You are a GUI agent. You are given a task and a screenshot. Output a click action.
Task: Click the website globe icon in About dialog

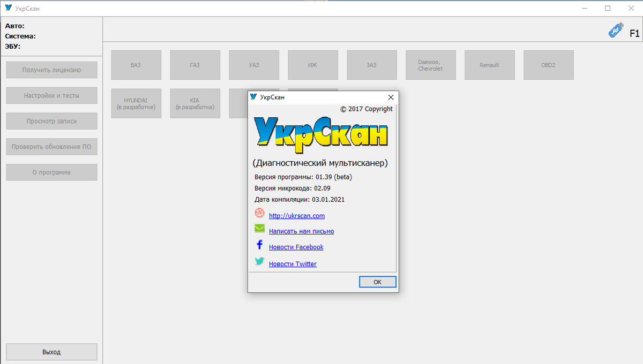[260, 213]
